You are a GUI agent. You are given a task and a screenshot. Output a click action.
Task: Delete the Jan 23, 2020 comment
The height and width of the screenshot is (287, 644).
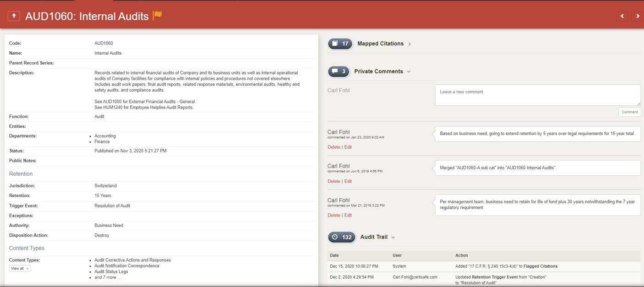coord(333,147)
